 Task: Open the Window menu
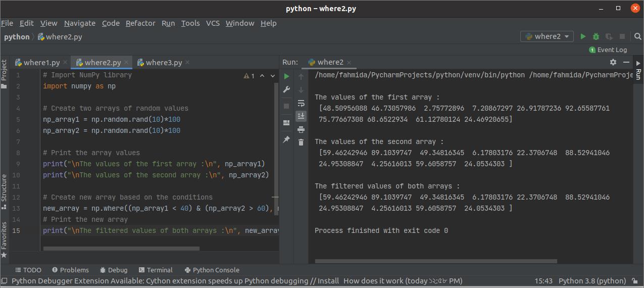tap(240, 23)
